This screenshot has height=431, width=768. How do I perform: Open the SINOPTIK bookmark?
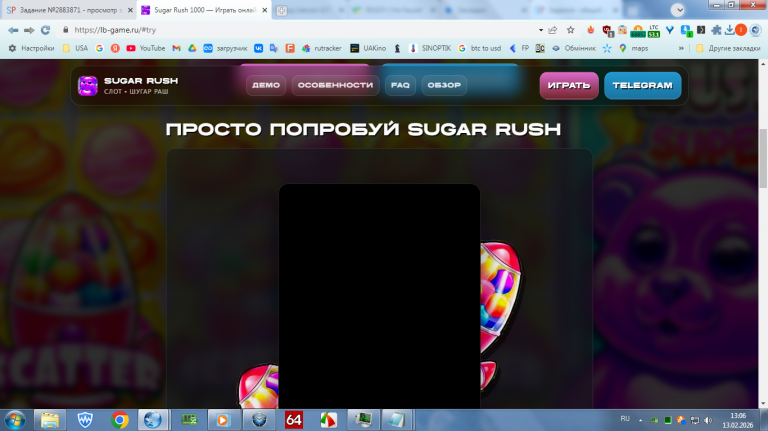[430, 48]
